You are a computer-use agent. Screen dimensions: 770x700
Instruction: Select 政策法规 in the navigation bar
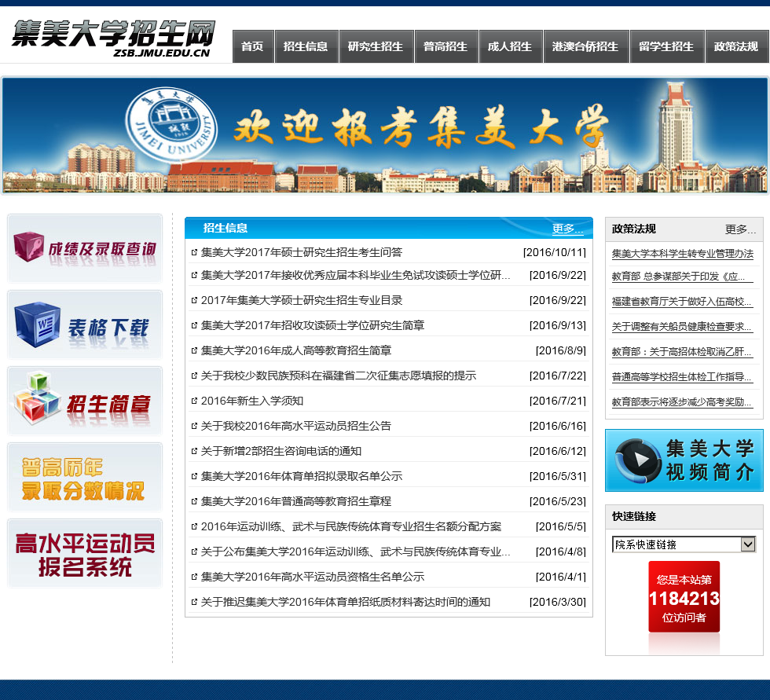pos(737,46)
